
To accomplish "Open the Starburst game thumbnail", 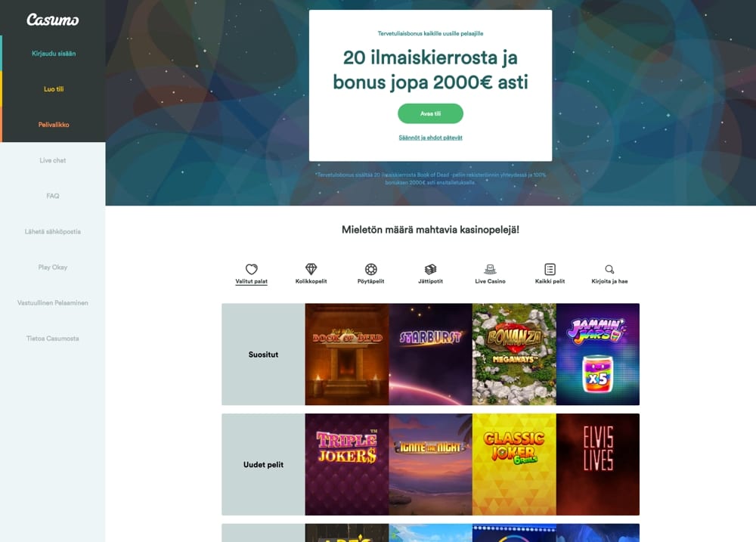I will point(431,355).
